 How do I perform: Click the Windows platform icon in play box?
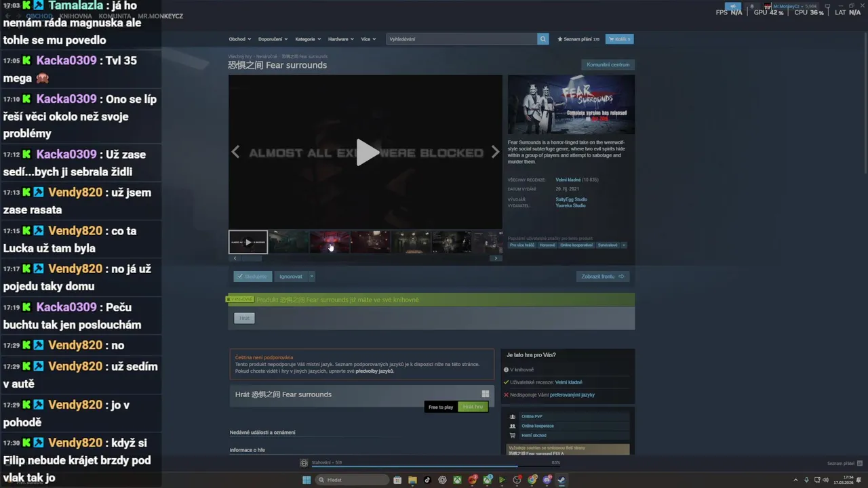click(486, 394)
